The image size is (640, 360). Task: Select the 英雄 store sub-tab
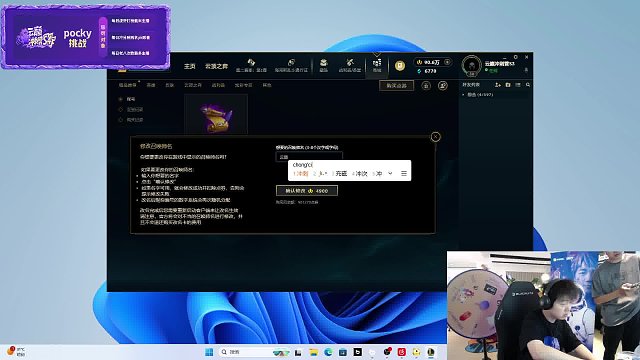point(151,85)
